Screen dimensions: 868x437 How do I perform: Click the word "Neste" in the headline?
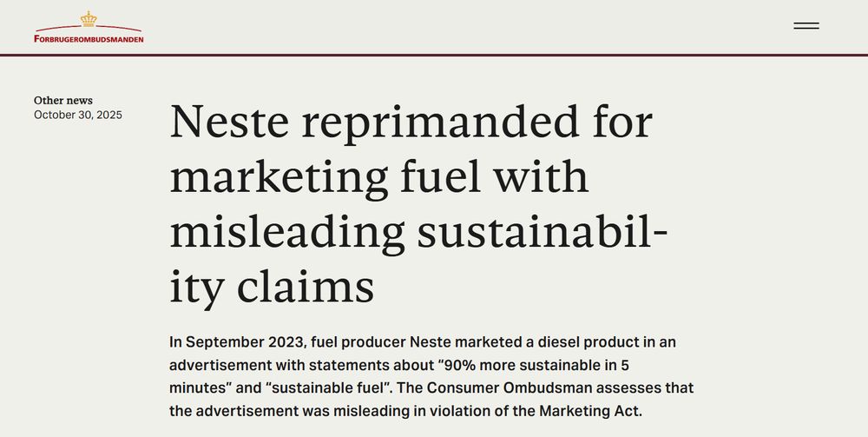[229, 122]
